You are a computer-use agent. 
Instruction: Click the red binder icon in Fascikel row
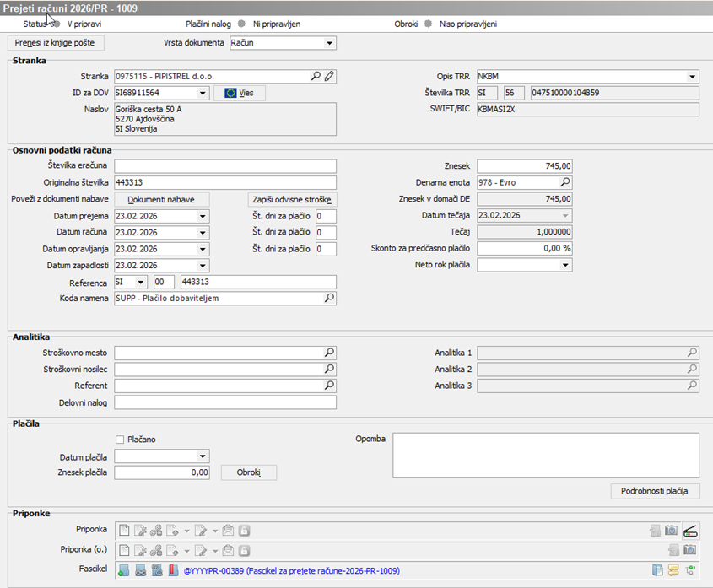coord(174,570)
